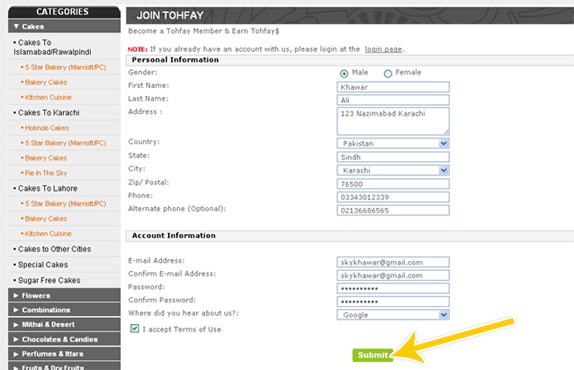This screenshot has height=370, width=574.
Task: Open Cakes to Other Cities
Action: pos(54,249)
